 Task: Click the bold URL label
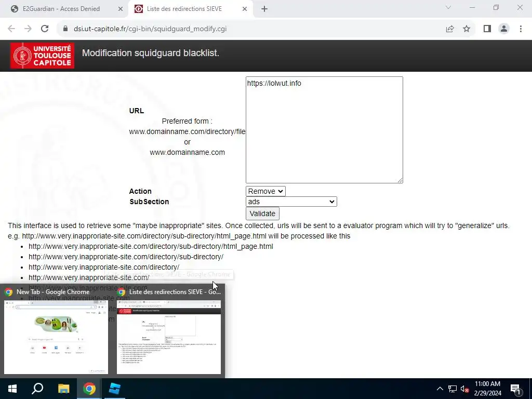(137, 111)
